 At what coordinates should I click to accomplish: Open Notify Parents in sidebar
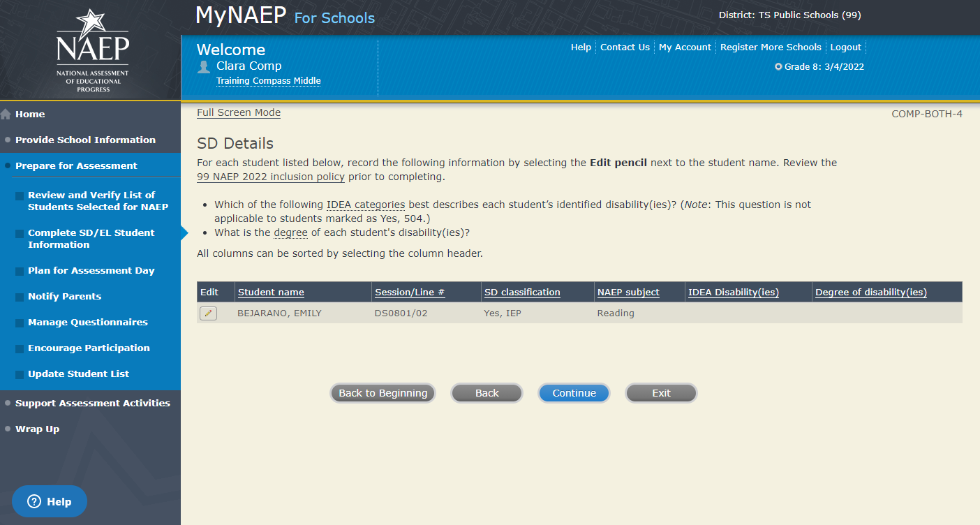pos(64,297)
